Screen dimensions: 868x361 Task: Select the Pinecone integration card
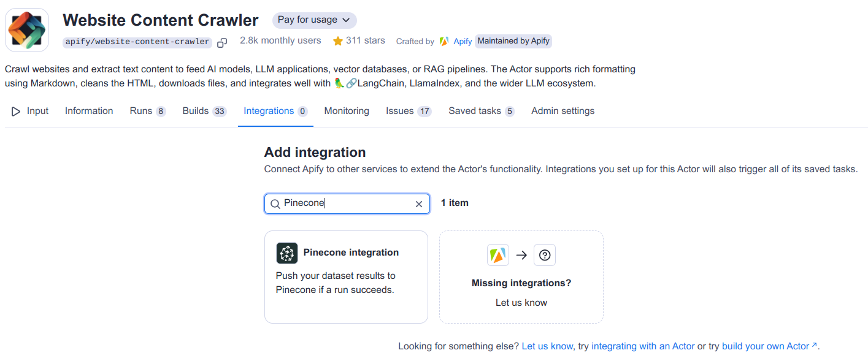(346, 276)
